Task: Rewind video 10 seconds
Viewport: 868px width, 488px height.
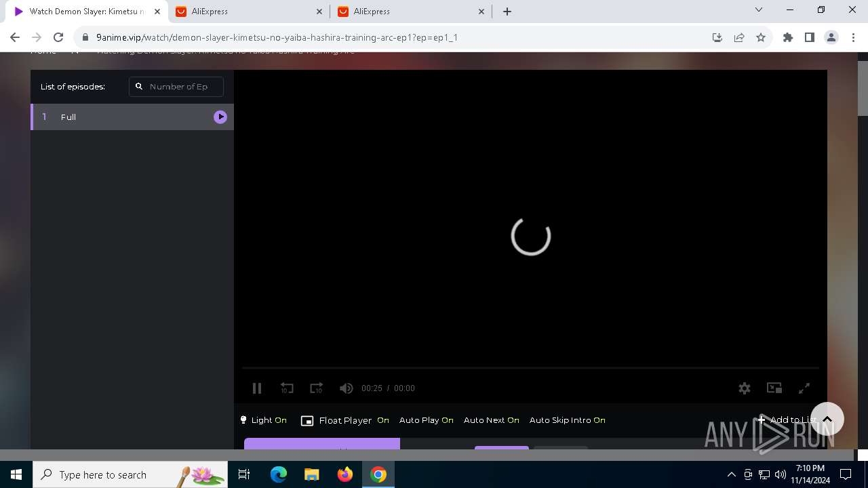Action: point(287,388)
